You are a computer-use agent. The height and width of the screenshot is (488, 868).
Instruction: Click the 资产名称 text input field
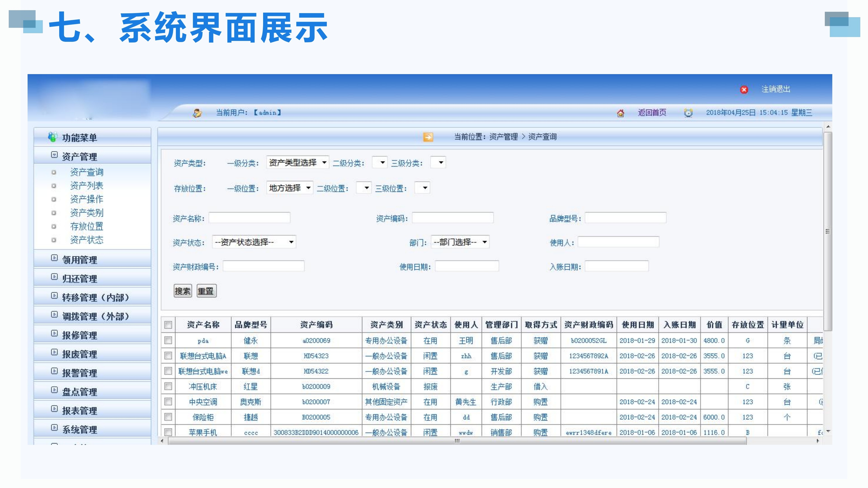(249, 218)
